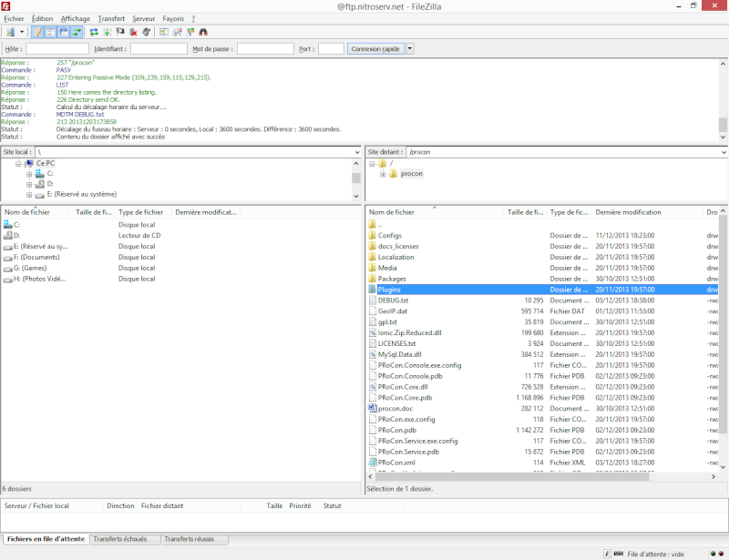Click the process queue toolbar icon

pos(107,32)
